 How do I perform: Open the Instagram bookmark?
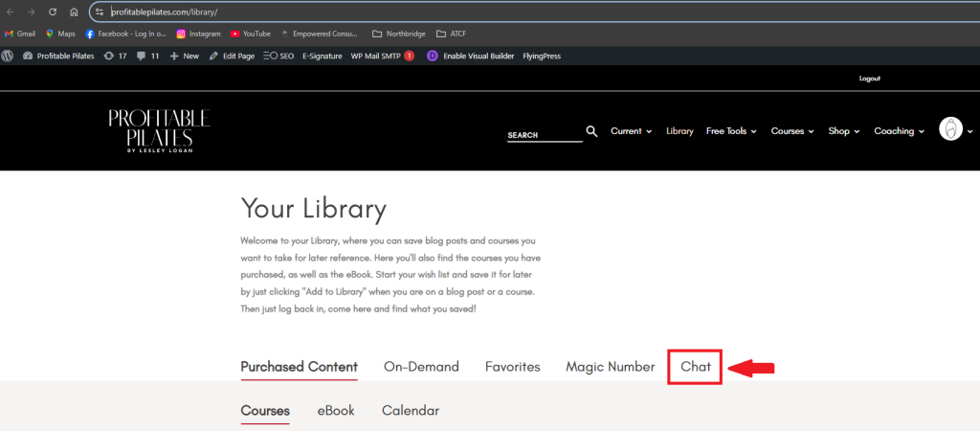coord(198,34)
